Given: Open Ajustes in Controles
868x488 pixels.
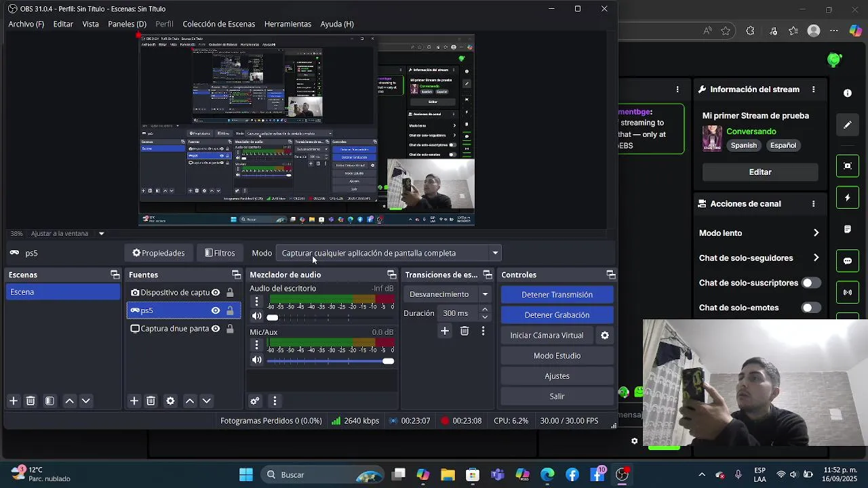Looking at the screenshot, I should coord(557,376).
